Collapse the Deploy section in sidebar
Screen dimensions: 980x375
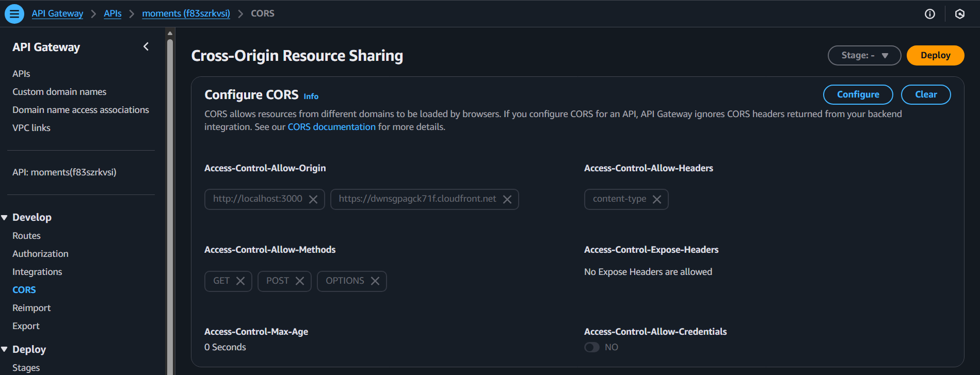coord(5,350)
